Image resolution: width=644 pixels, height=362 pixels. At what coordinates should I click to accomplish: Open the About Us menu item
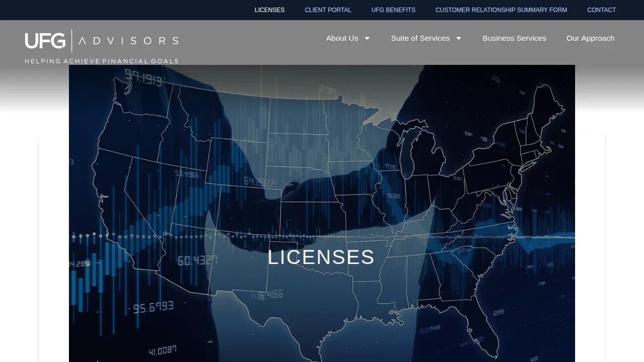[x=342, y=38]
